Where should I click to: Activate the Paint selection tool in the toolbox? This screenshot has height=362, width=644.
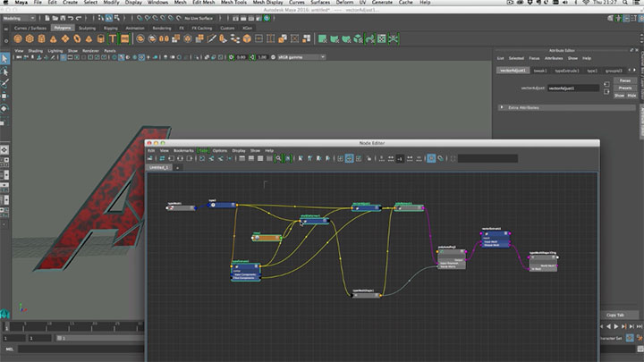tap(4, 84)
